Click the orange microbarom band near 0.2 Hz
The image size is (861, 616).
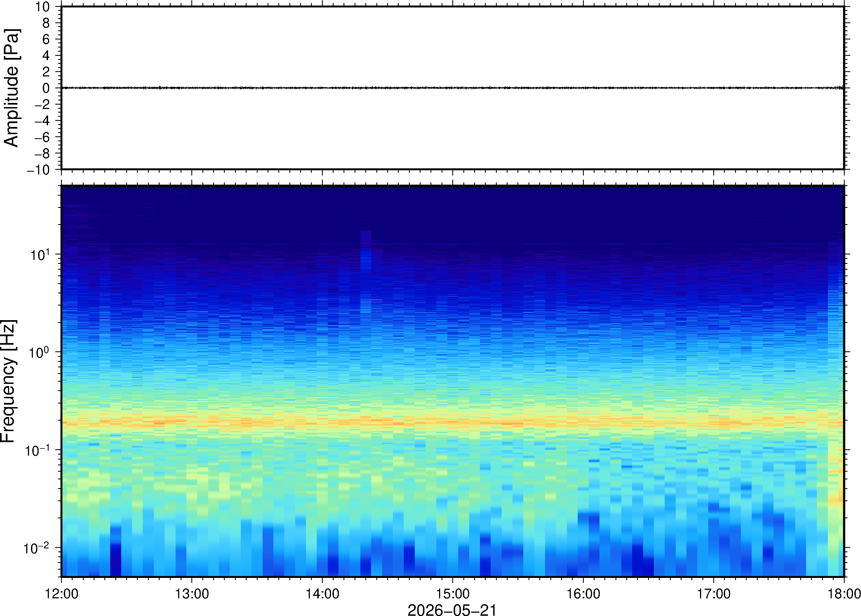[452, 422]
